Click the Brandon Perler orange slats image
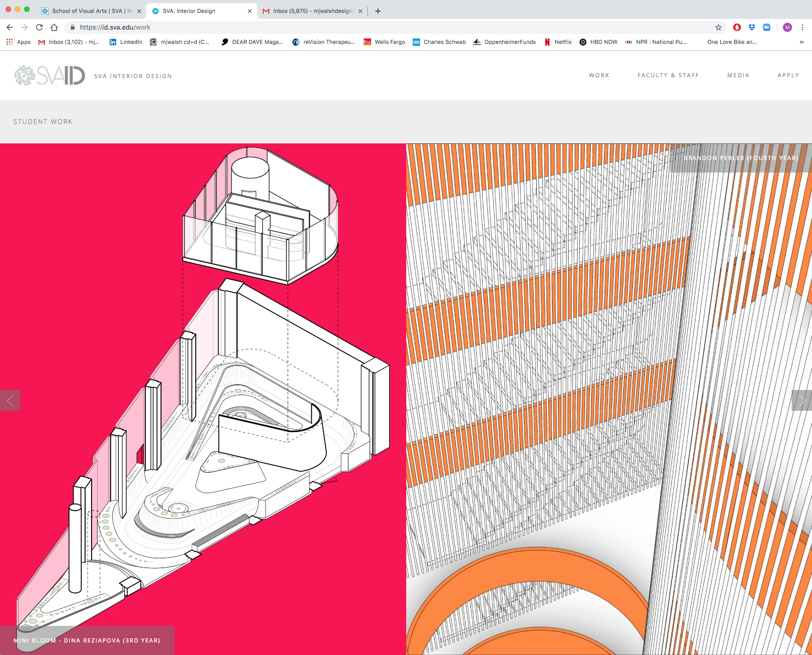Screen dimensions: 812x655 (x=609, y=399)
